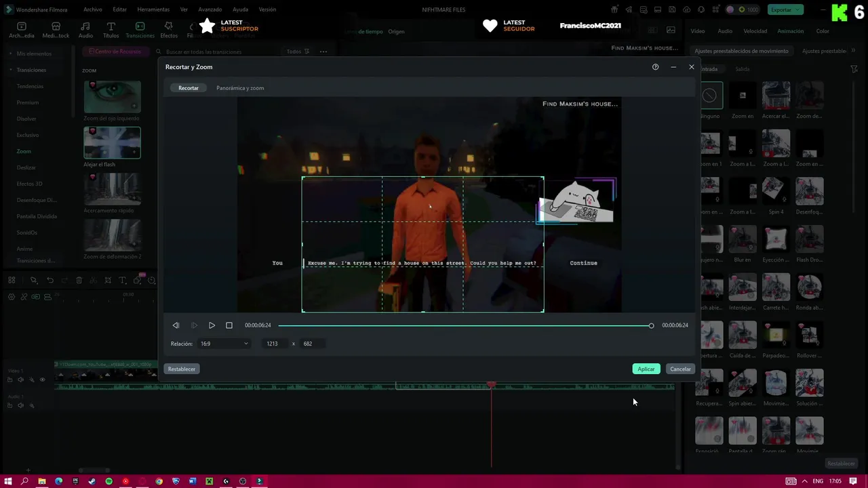Viewport: 868px width, 488px height.
Task: Click the timeline text tool icon
Action: 123,281
